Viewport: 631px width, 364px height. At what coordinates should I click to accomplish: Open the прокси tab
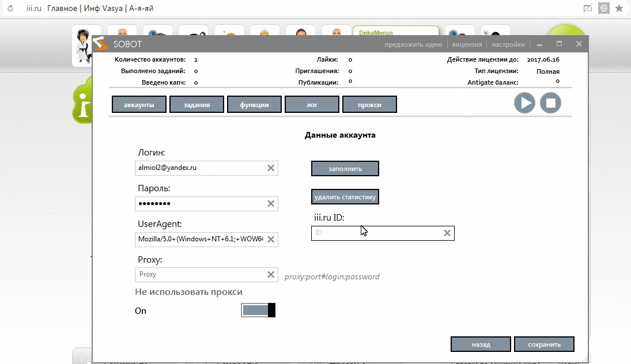tap(369, 105)
